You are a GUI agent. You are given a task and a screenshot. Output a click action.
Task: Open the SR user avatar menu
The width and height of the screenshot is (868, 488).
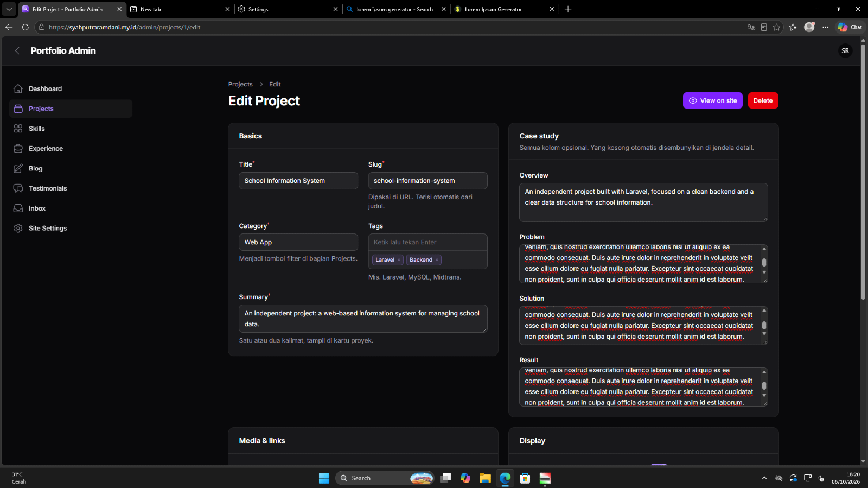coord(845,50)
